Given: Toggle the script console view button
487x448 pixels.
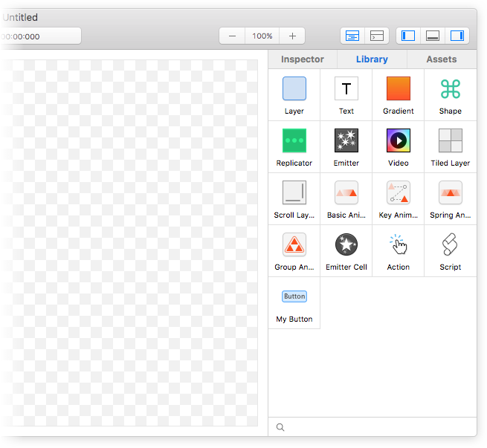Looking at the screenshot, I should tap(377, 36).
